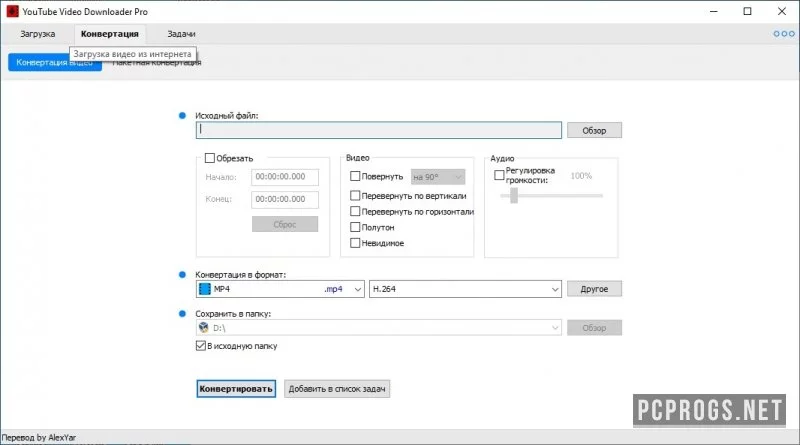800x445 pixels.
Task: Check Перевернуть по вертикали
Action: coord(355,195)
